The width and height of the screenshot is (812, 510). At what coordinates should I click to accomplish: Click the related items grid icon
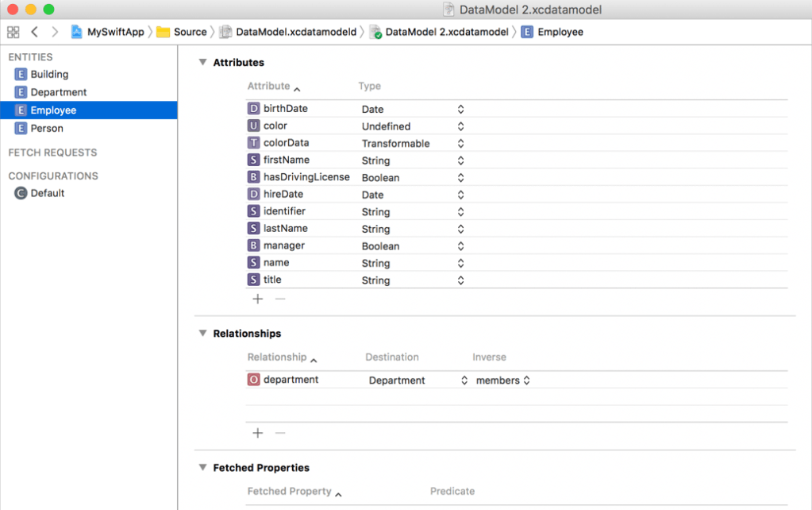(x=13, y=32)
